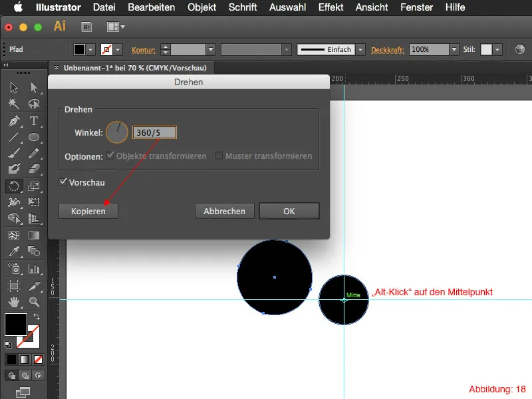The image size is (532, 399).
Task: Open the fill color dropdown arrow
Action: tap(90, 49)
